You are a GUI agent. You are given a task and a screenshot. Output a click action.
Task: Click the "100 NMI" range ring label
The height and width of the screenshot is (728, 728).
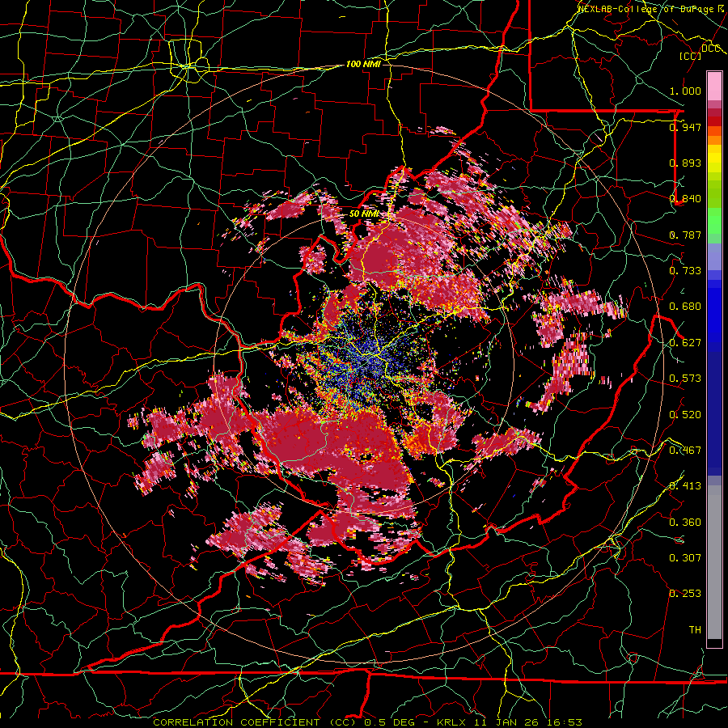[x=363, y=64]
